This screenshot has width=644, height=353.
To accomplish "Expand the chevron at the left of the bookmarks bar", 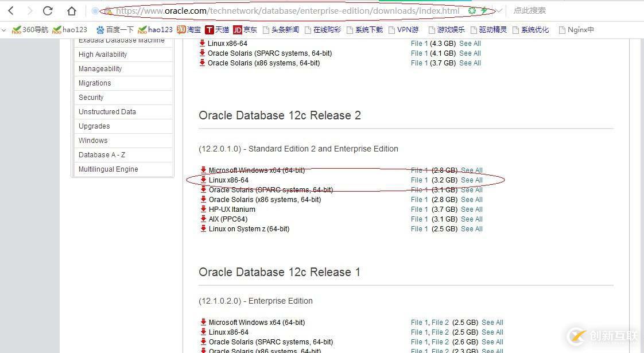I will [x=5, y=29].
